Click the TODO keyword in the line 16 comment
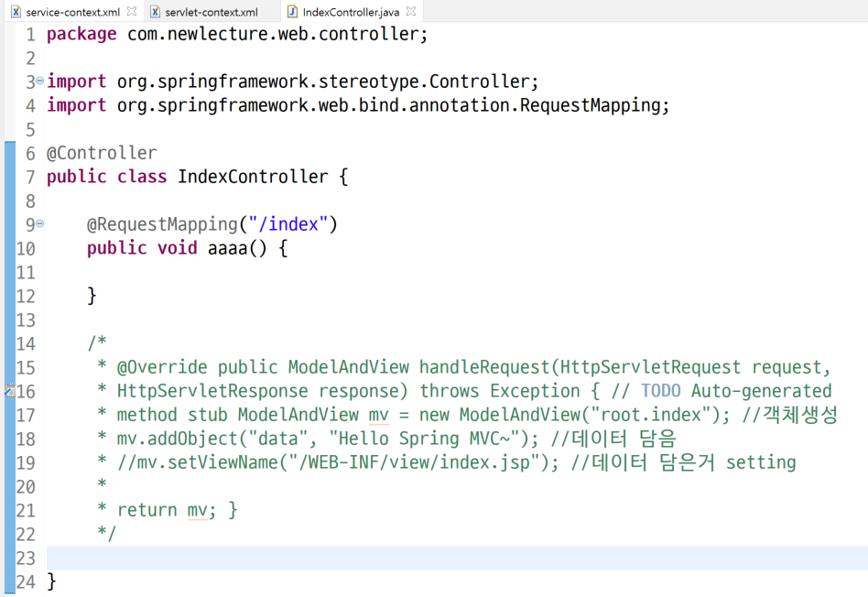The height and width of the screenshot is (597, 868). (660, 391)
